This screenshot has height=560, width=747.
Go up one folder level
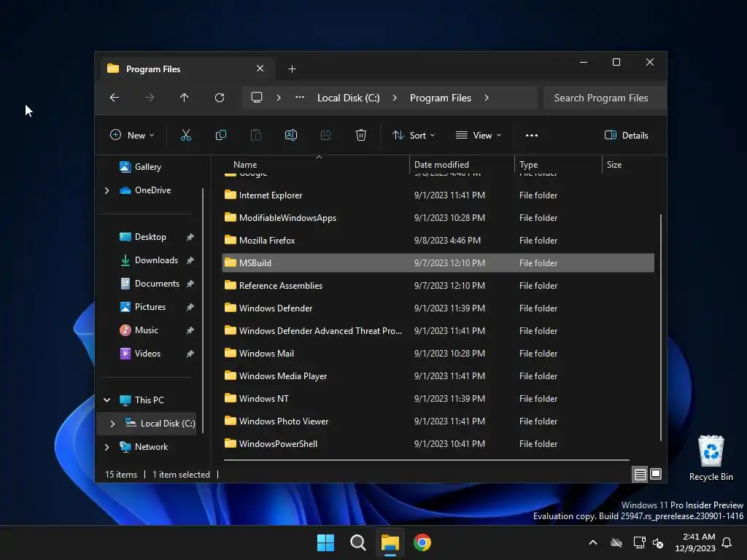[x=184, y=98]
